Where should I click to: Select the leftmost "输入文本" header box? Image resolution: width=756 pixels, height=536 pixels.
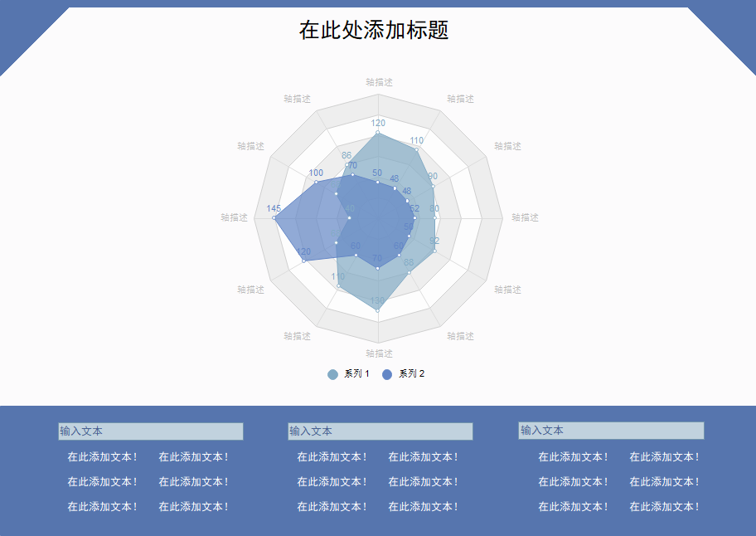pyautogui.click(x=151, y=431)
